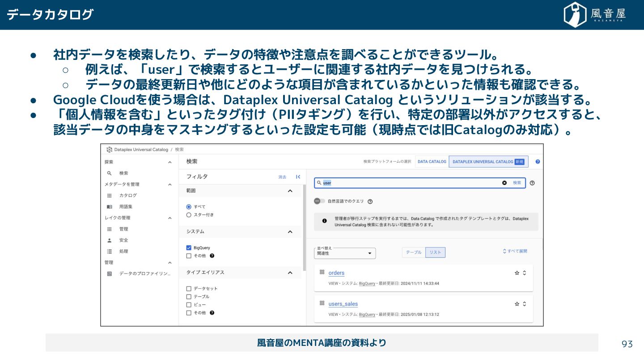Click the magnifier icon beside 検索 in sidebar
Screen dimensions: 644x362
pyautogui.click(x=109, y=173)
